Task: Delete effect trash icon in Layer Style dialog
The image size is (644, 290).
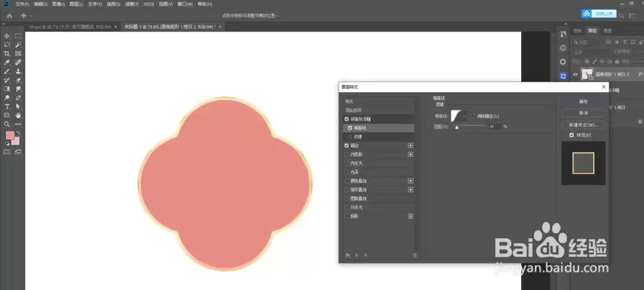Action: click(414, 255)
